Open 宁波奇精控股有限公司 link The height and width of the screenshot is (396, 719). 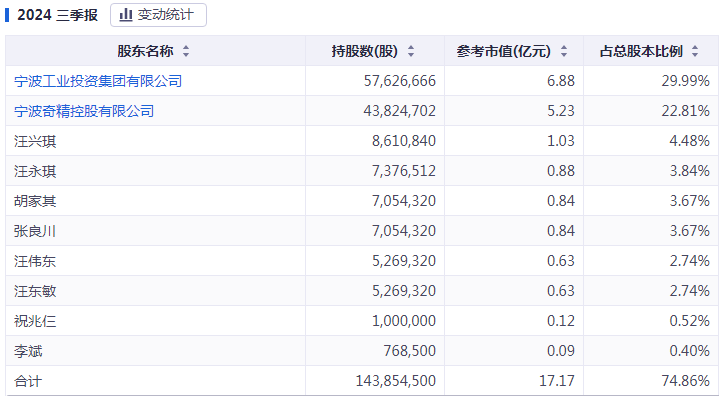84,111
